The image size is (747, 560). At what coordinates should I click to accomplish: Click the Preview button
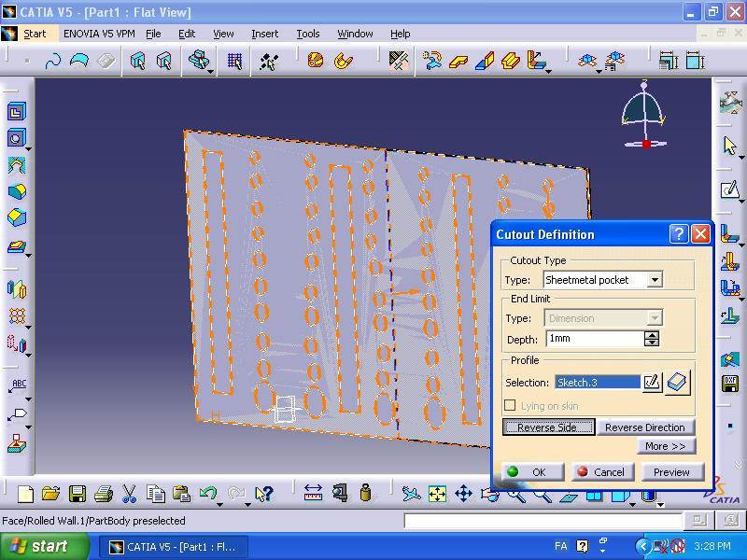670,472
